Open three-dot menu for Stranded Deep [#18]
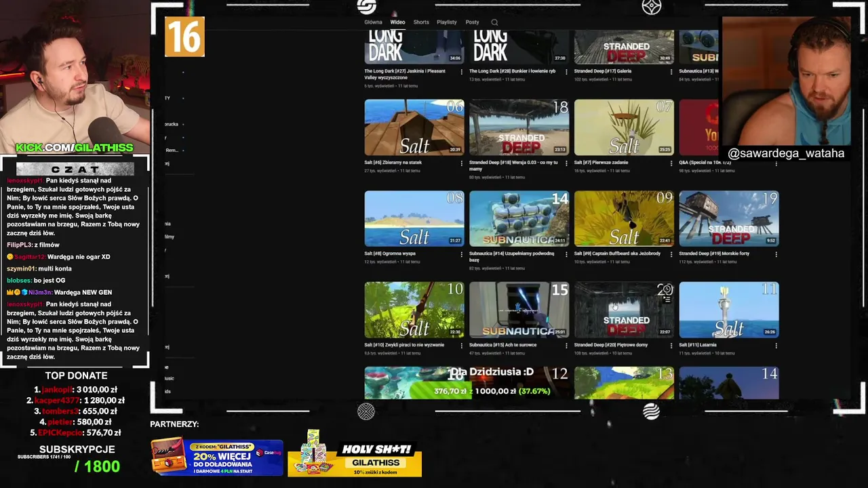 pos(567,163)
